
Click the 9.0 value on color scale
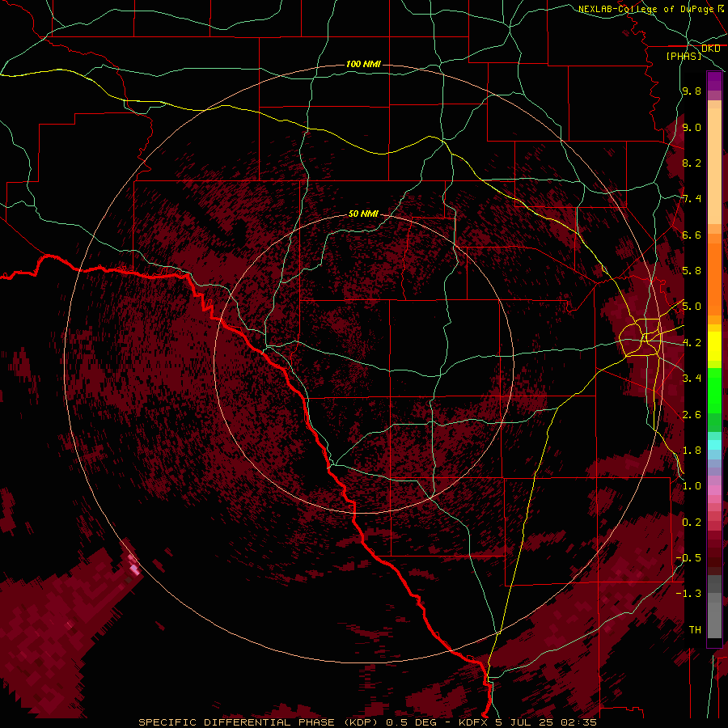click(692, 127)
